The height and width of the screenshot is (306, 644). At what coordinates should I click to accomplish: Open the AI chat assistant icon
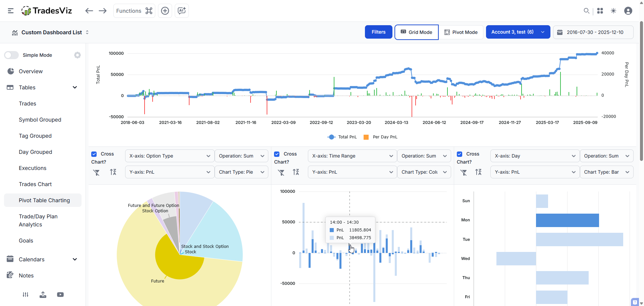pos(182,11)
